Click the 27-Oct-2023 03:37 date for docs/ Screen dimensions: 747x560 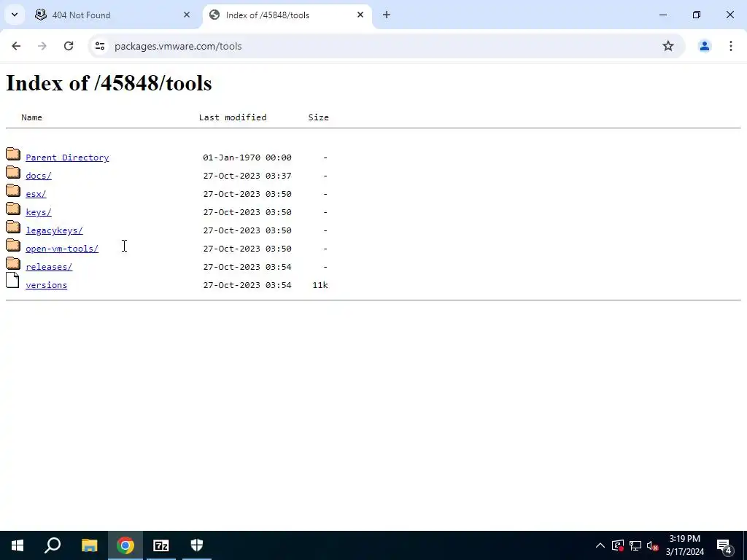click(x=247, y=176)
